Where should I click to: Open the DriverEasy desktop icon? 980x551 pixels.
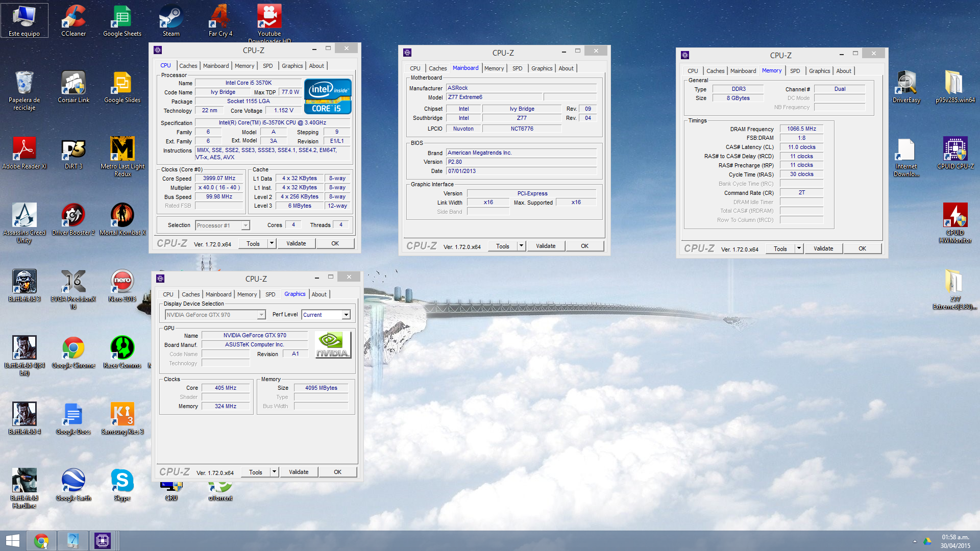point(906,87)
